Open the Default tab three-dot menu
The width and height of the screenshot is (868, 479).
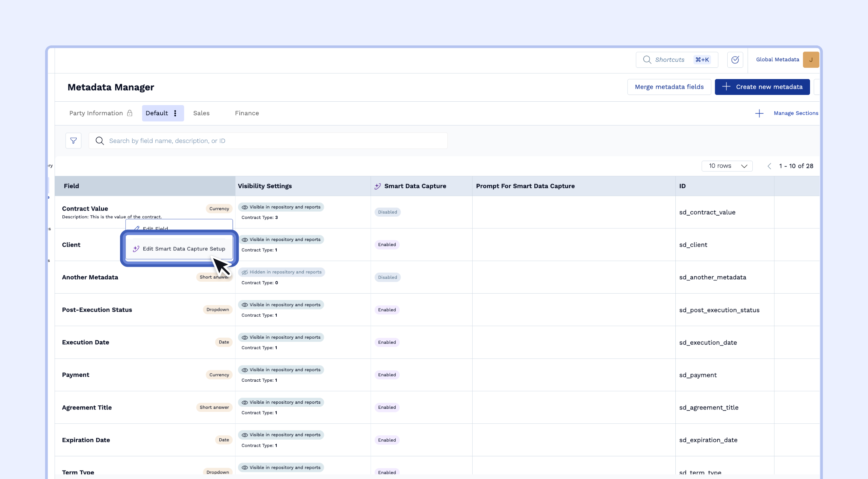175,113
